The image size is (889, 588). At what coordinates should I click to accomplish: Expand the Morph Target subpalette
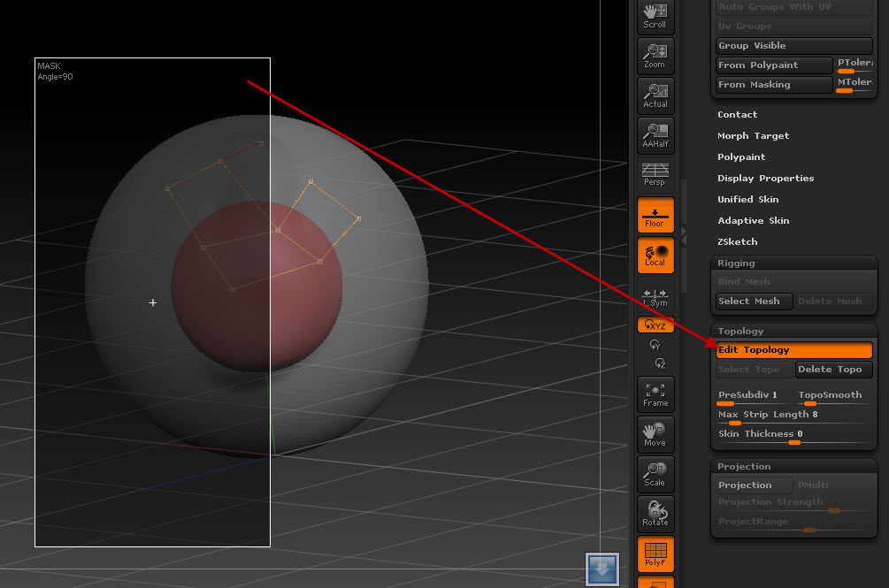point(753,136)
